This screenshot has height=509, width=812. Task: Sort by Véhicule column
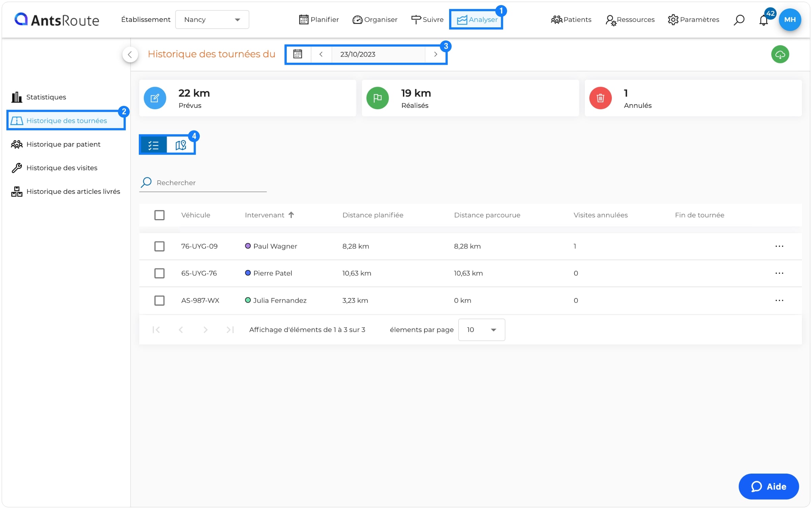coord(196,215)
